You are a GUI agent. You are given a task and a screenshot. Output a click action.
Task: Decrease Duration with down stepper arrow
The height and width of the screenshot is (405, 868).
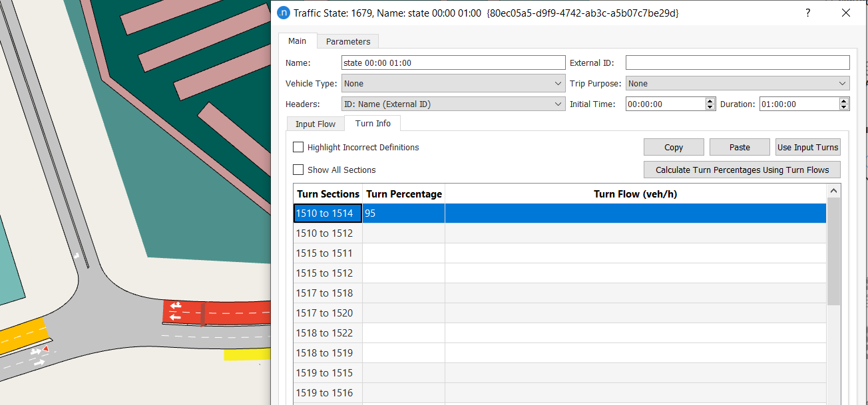844,107
